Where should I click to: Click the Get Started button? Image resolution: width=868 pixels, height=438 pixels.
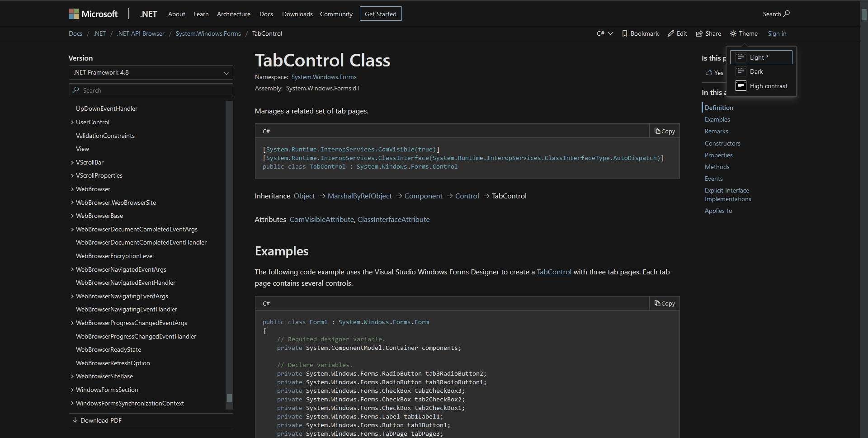pyautogui.click(x=381, y=14)
